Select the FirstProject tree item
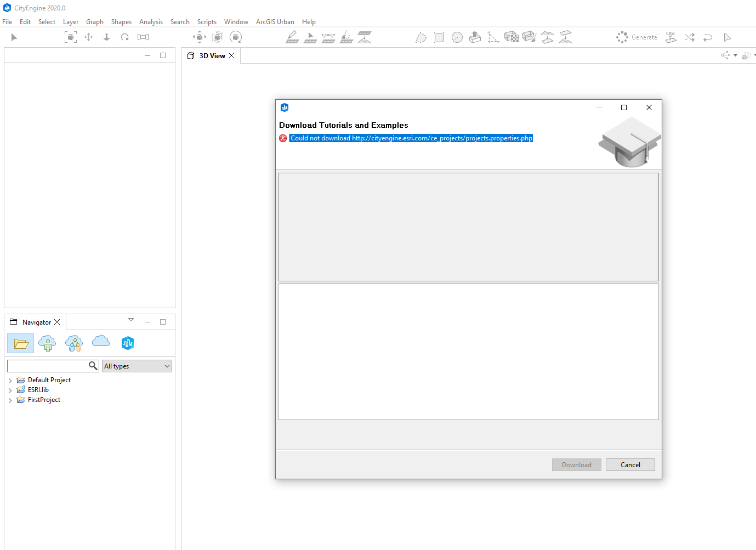The image size is (756, 550). point(44,400)
